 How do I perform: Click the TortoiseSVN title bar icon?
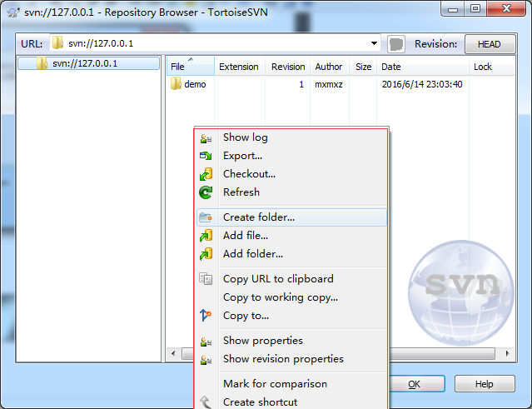coord(13,12)
